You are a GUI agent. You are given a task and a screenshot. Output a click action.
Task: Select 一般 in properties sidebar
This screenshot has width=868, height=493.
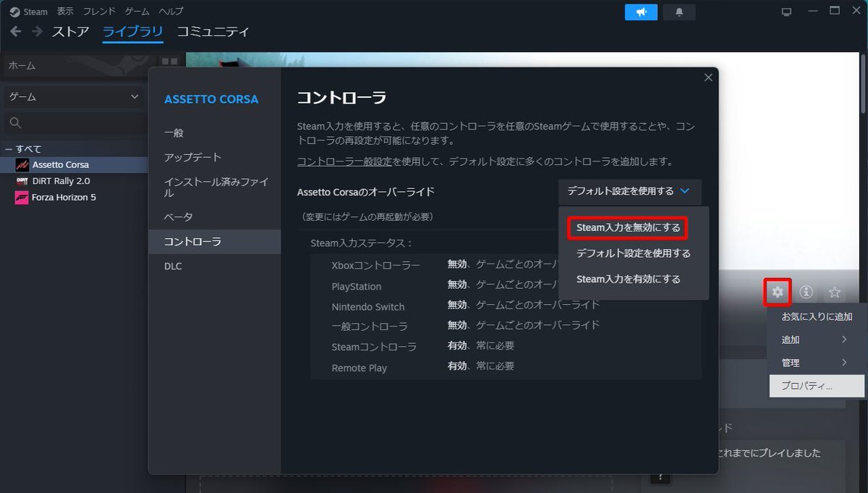[x=214, y=133]
